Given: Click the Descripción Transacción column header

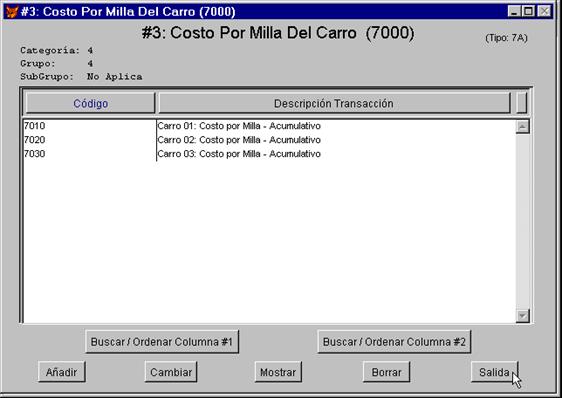Looking at the screenshot, I should (334, 103).
